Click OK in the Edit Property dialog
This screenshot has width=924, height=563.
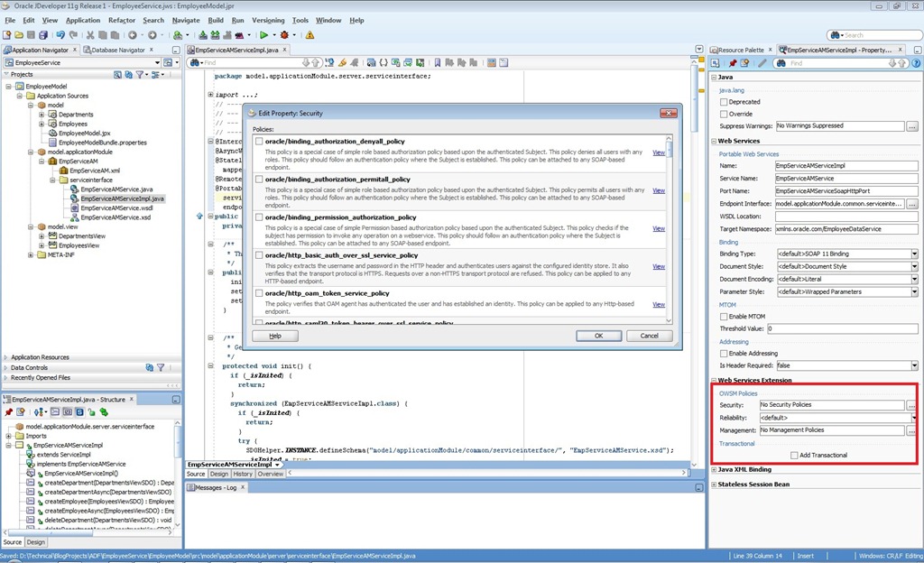[x=598, y=336]
